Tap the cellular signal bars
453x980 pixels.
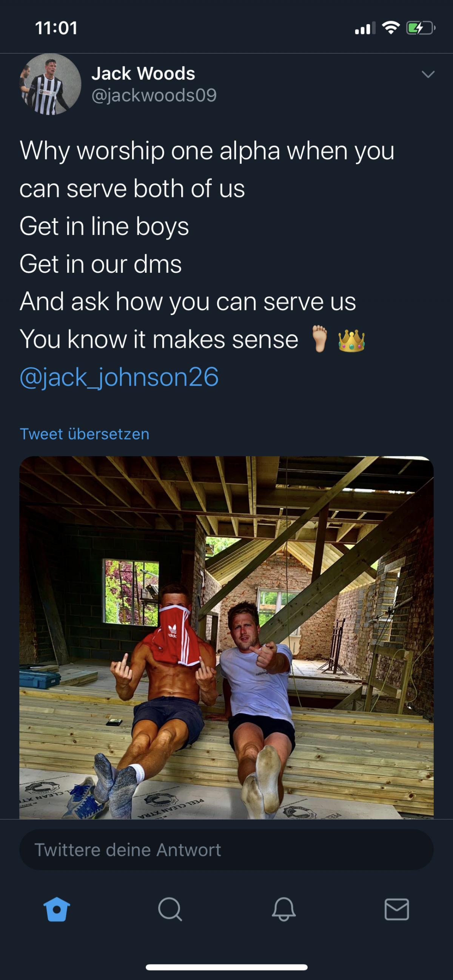click(365, 28)
